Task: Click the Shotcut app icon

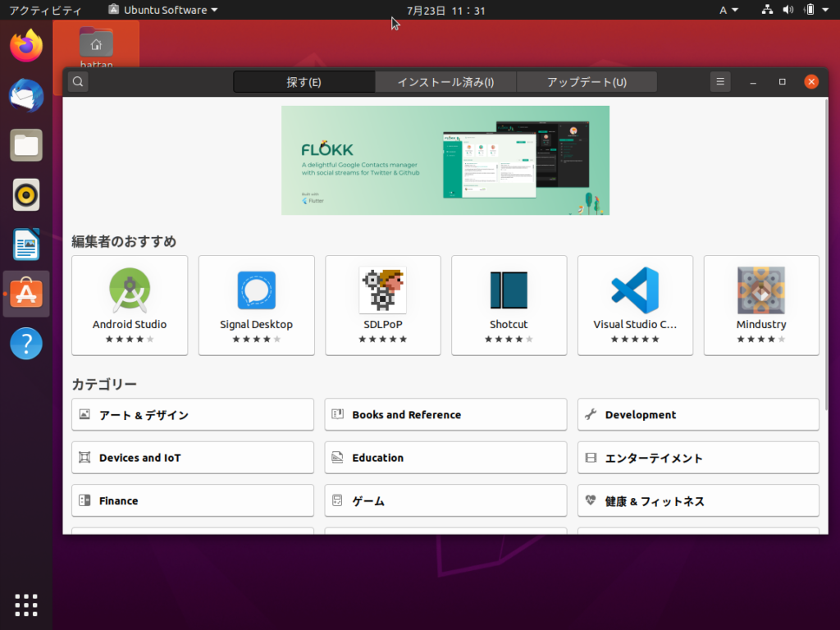Action: click(x=509, y=290)
